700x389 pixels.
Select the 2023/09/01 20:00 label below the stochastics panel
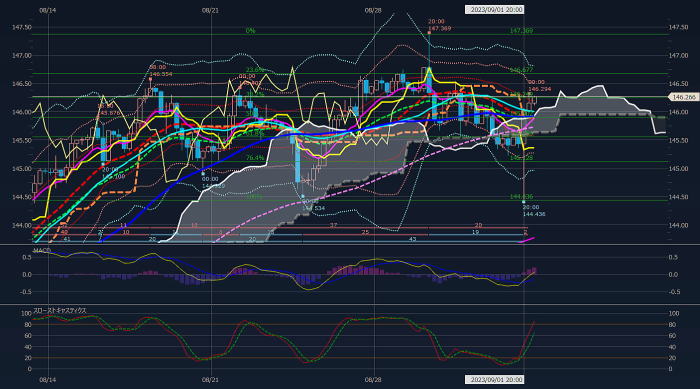[x=495, y=379]
